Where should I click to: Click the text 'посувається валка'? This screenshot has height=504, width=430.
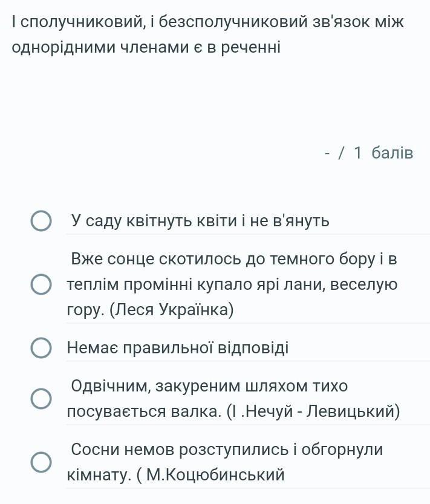coord(145,411)
